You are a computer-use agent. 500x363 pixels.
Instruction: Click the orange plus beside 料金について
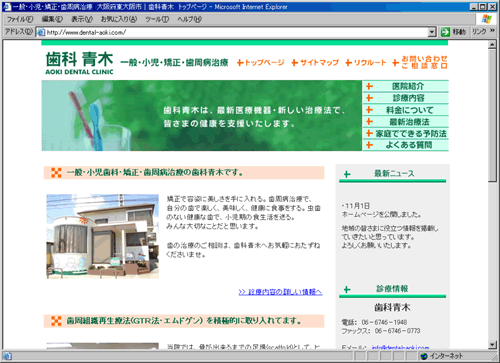369,109
